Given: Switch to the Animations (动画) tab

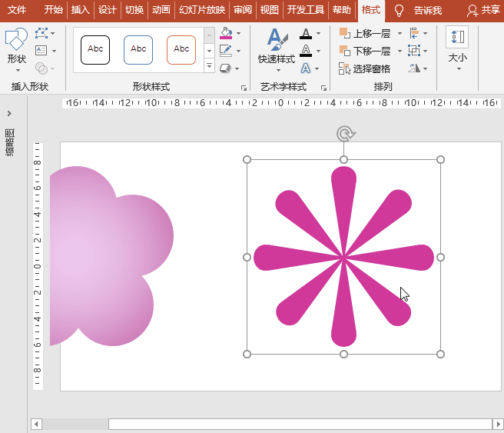Looking at the screenshot, I should coord(161,10).
